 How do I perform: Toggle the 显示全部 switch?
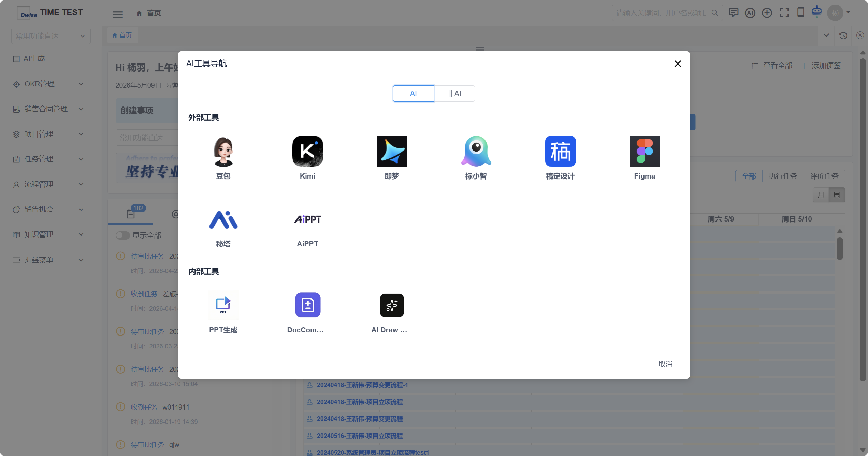click(x=122, y=236)
